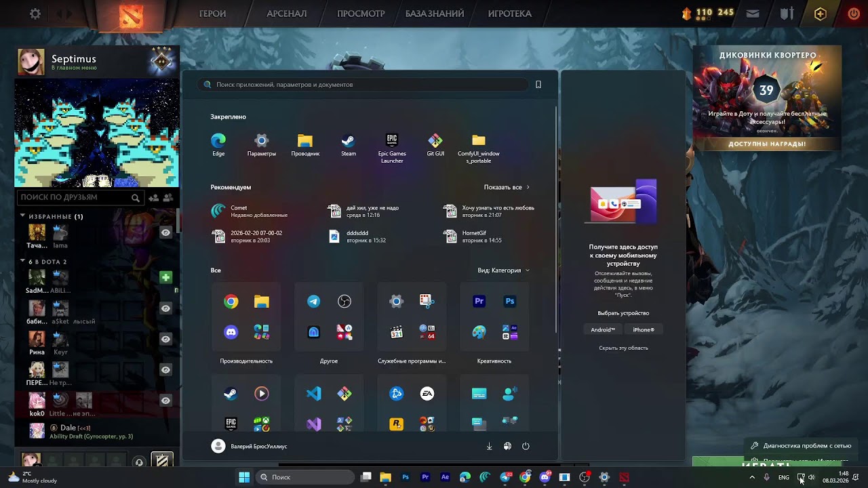This screenshot has height=488, width=868.
Task: Toggle spectate eye for баби friend row
Action: [x=165, y=308]
